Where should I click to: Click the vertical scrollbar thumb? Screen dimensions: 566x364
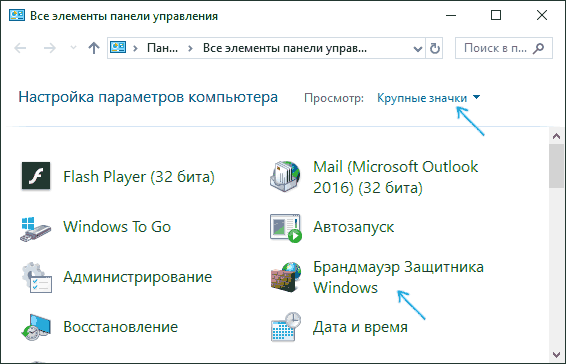pos(556,165)
